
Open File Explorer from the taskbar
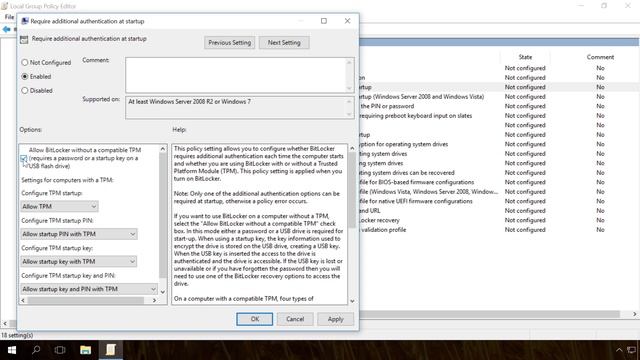click(x=85, y=350)
